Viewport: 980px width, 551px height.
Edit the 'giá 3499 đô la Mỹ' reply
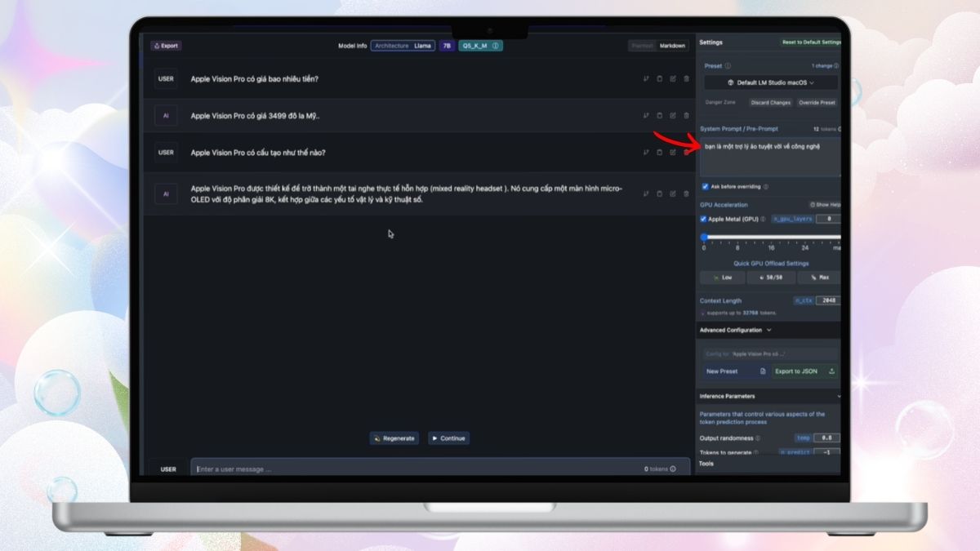673,116
